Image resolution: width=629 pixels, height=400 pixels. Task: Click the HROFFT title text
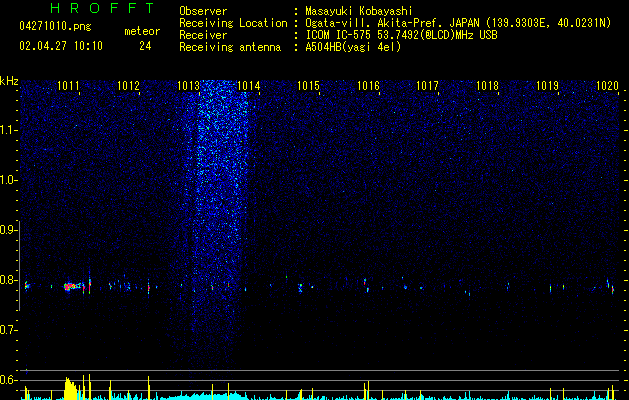103,8
